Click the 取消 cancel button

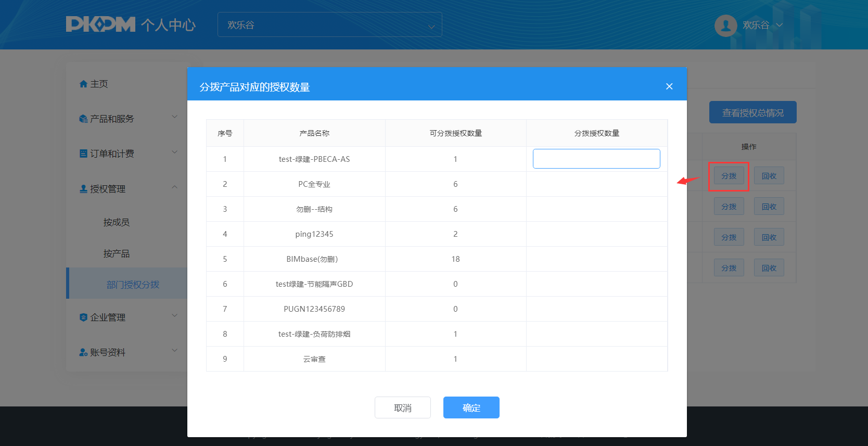(x=402, y=407)
